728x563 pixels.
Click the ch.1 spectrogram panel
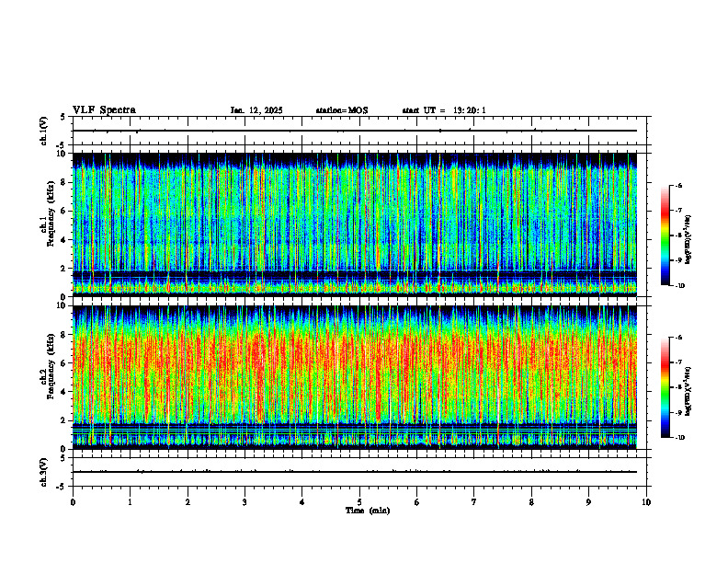tap(355, 224)
